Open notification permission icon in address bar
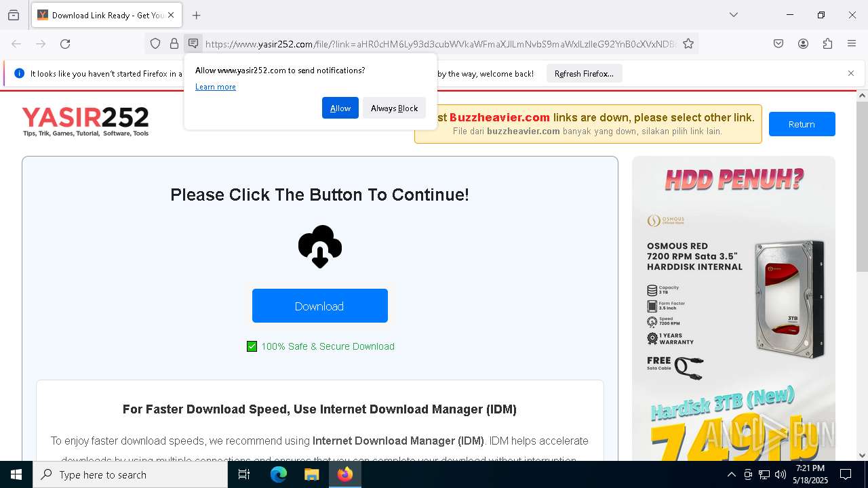Viewport: 868px width, 488px height. [193, 43]
